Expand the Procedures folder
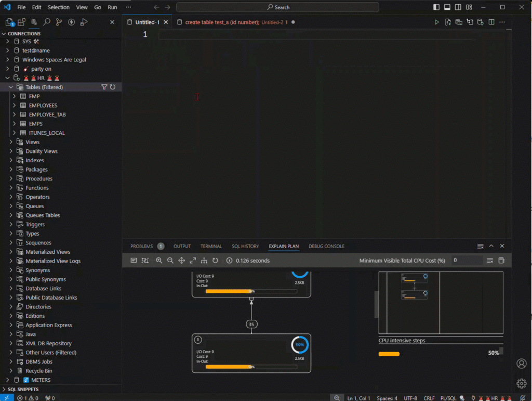This screenshot has height=401, width=532. coord(11,178)
